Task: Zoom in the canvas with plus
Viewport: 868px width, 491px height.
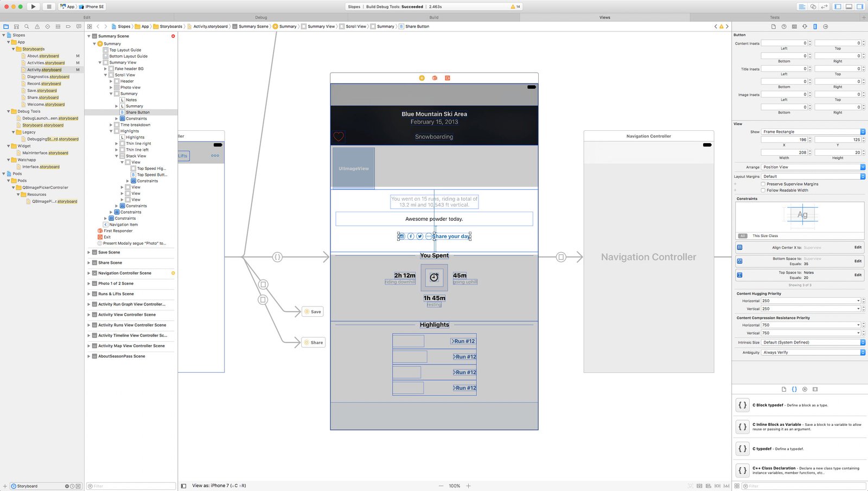Action: pos(469,486)
